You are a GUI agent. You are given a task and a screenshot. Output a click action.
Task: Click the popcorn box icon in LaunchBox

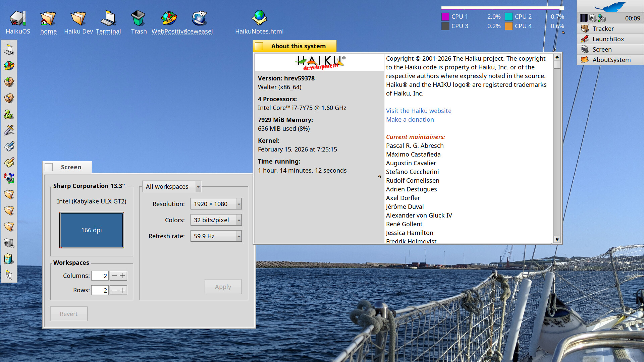(9, 259)
